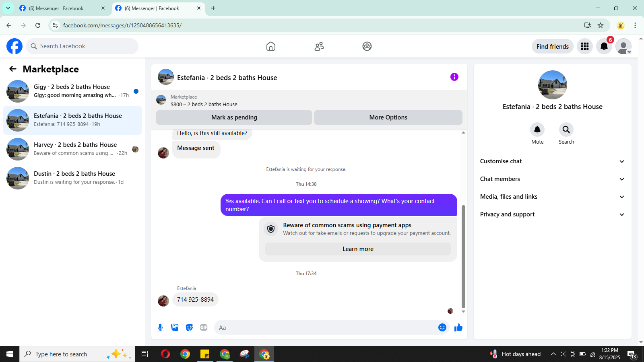
Task: Expand the Chat members section
Action: pos(553,179)
